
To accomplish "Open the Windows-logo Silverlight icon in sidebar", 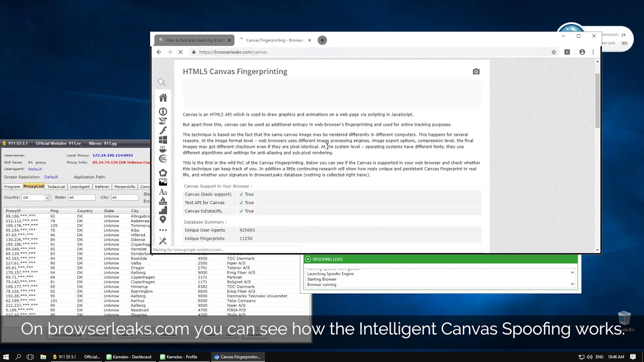I will 163,140.
